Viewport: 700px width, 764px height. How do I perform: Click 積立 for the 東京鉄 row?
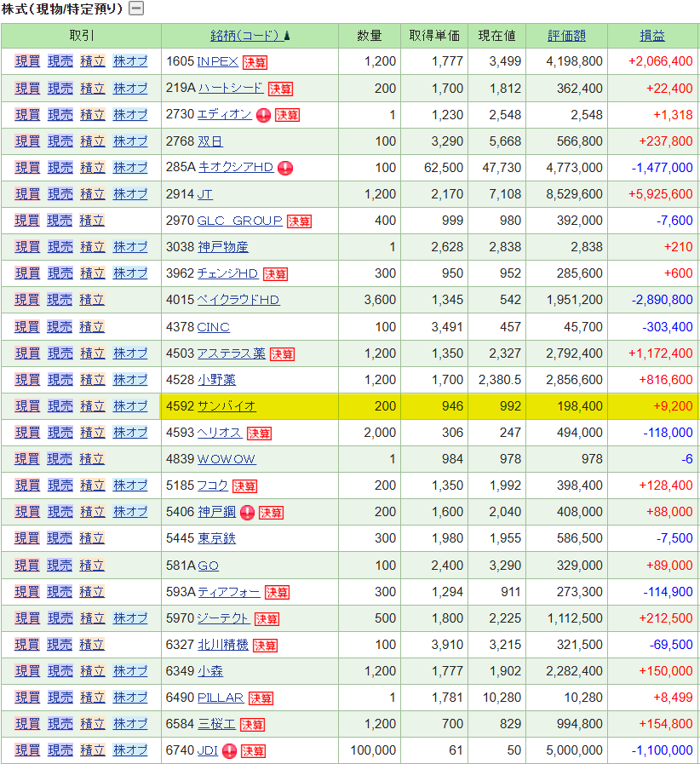click(92, 538)
